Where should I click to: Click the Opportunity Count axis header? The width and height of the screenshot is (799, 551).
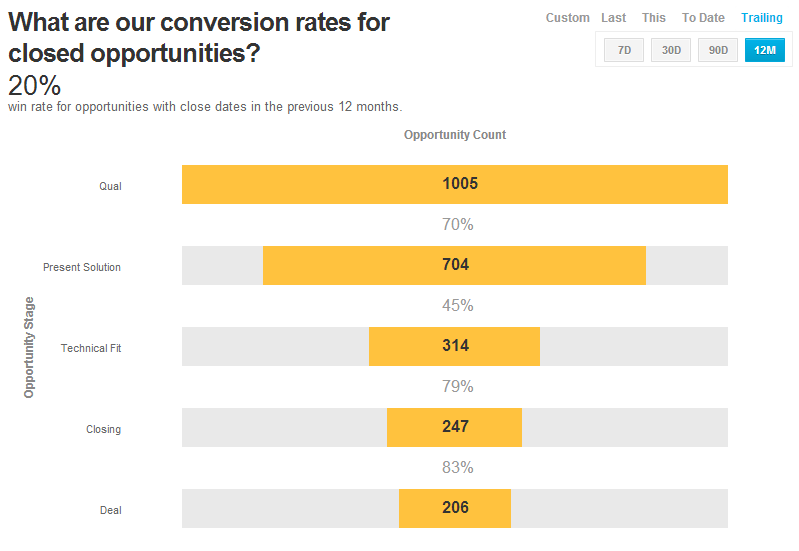455,135
